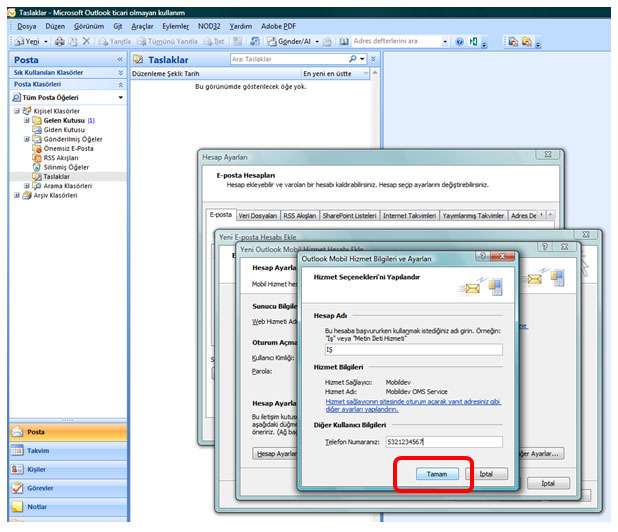Click the dialog help question mark button

[484, 256]
